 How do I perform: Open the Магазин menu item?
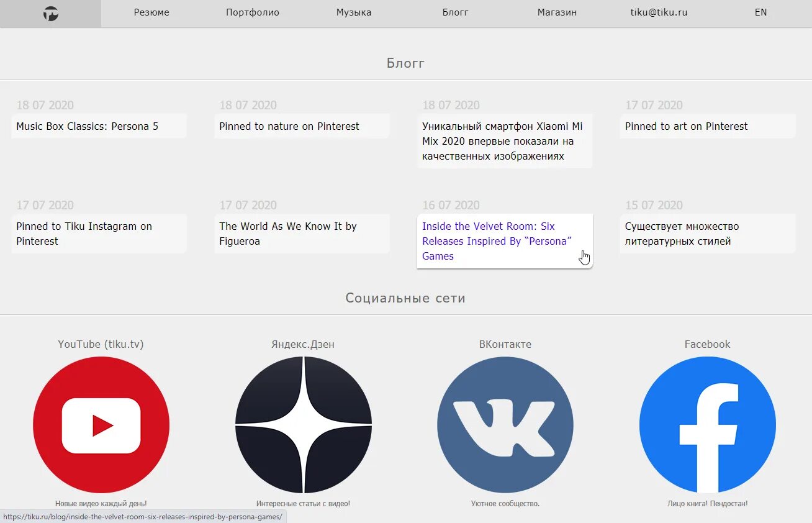557,12
